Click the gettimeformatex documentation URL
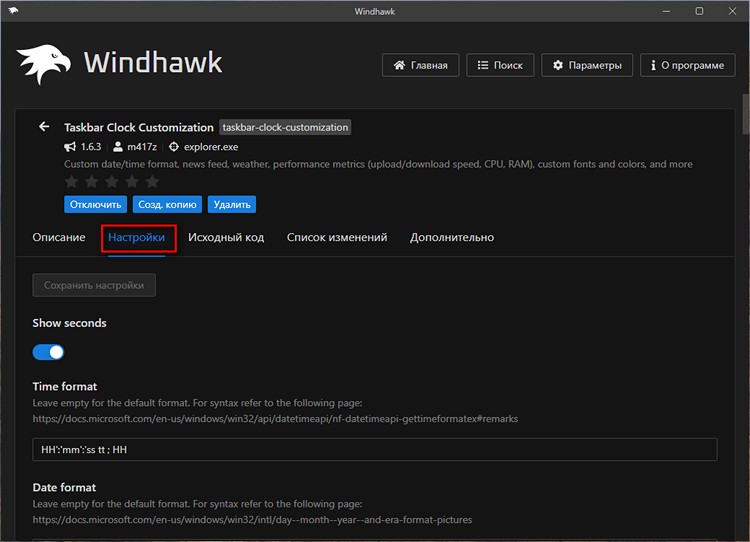The width and height of the screenshot is (750, 542). click(275, 419)
